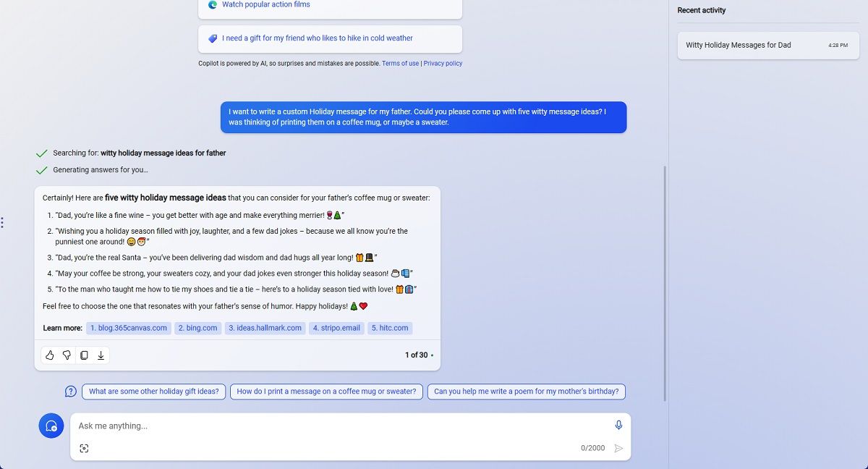Export the response with the download icon

pyautogui.click(x=101, y=355)
